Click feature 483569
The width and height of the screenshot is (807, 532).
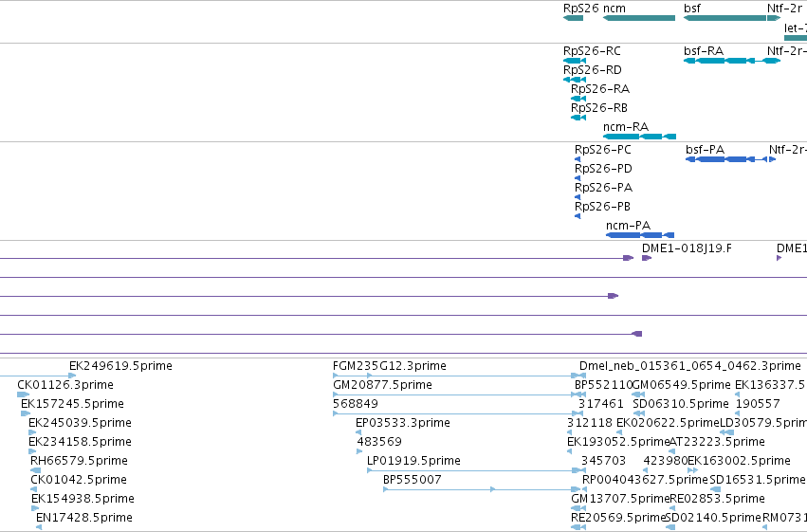coord(379,442)
